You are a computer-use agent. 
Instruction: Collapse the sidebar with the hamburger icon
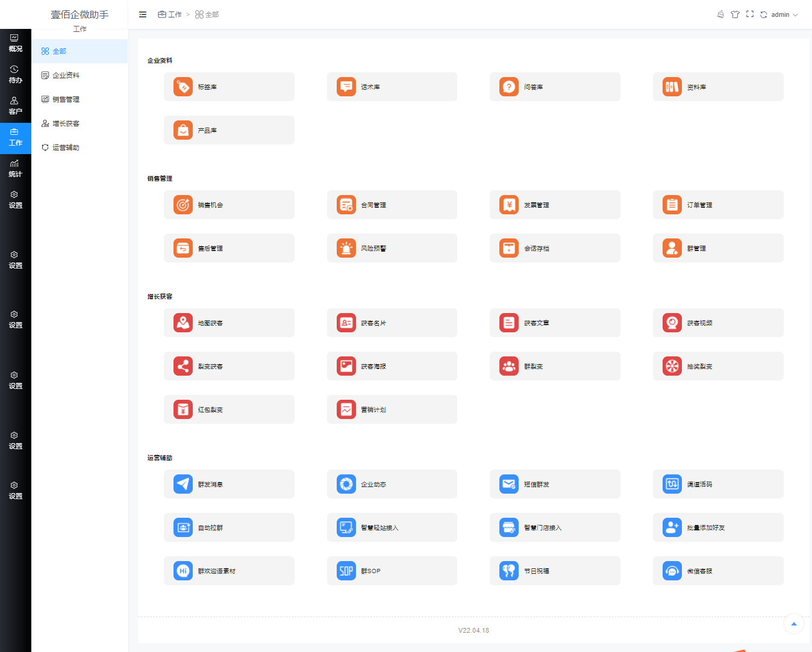pyautogui.click(x=143, y=14)
